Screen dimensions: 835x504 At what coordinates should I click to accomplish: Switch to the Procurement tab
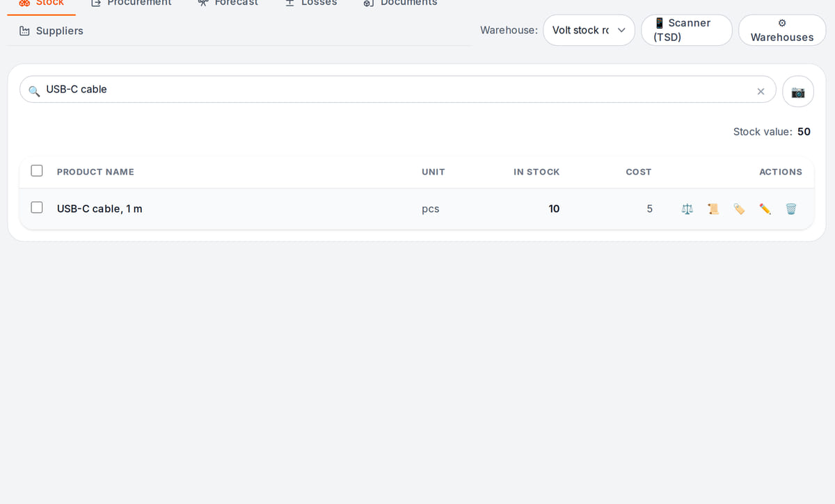tap(132, 3)
